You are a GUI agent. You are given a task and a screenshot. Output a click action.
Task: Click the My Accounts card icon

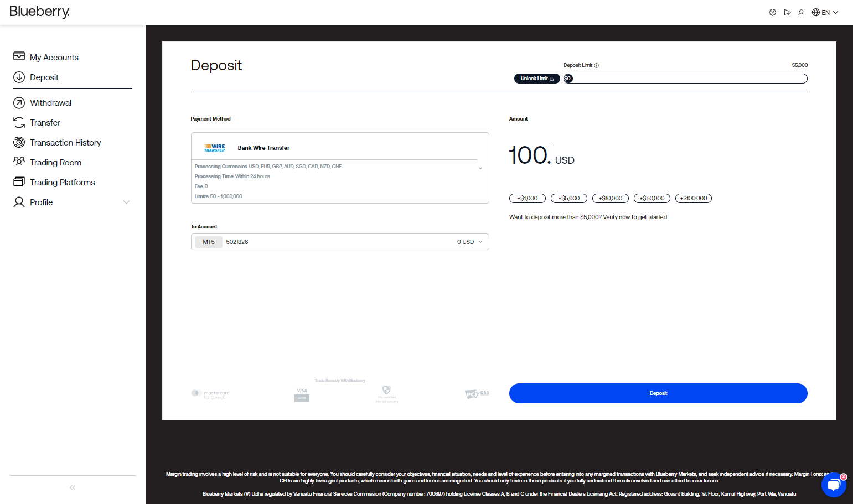coord(19,56)
